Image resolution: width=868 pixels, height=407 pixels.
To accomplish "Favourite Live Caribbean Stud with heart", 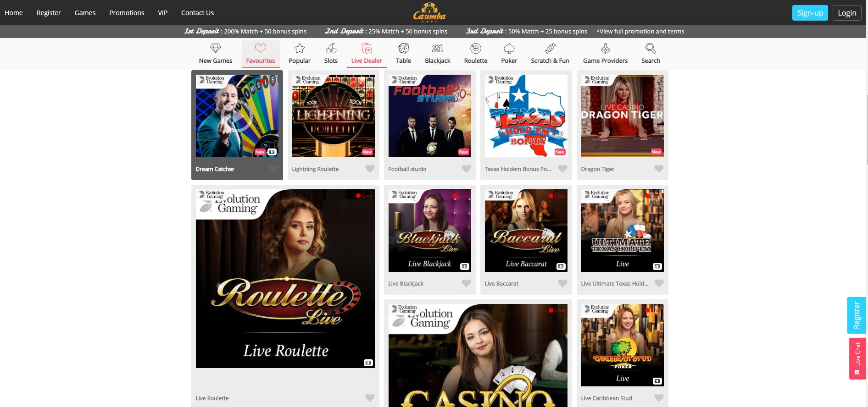I will pos(659,398).
